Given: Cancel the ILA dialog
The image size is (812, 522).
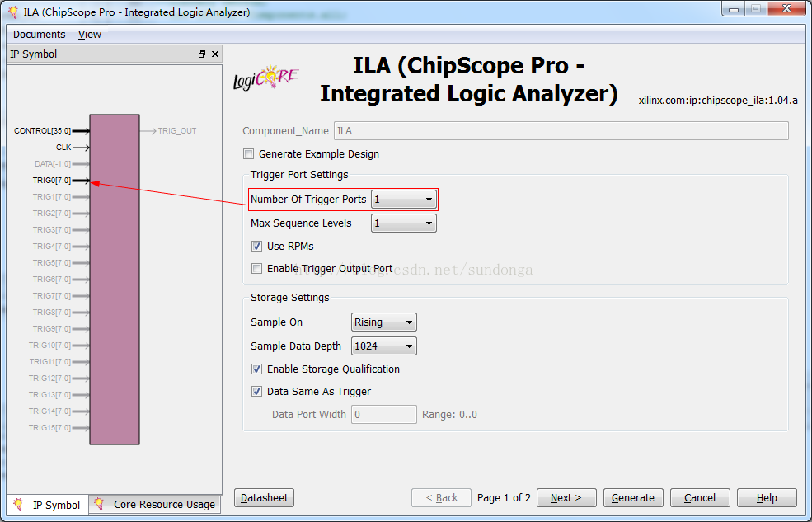Looking at the screenshot, I should [x=700, y=497].
